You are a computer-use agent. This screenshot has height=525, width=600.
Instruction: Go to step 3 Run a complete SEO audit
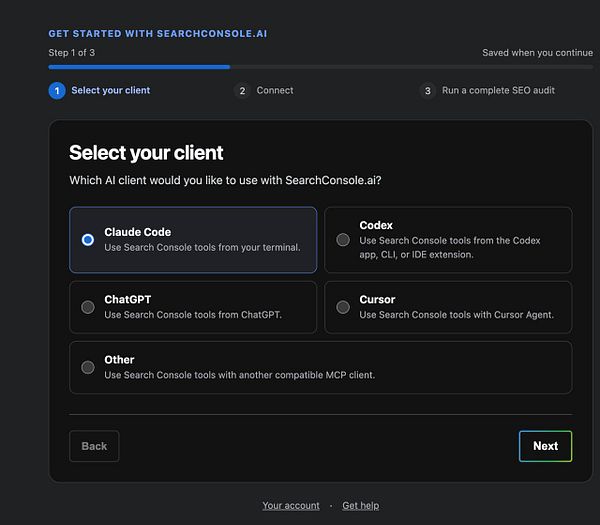tap(487, 91)
